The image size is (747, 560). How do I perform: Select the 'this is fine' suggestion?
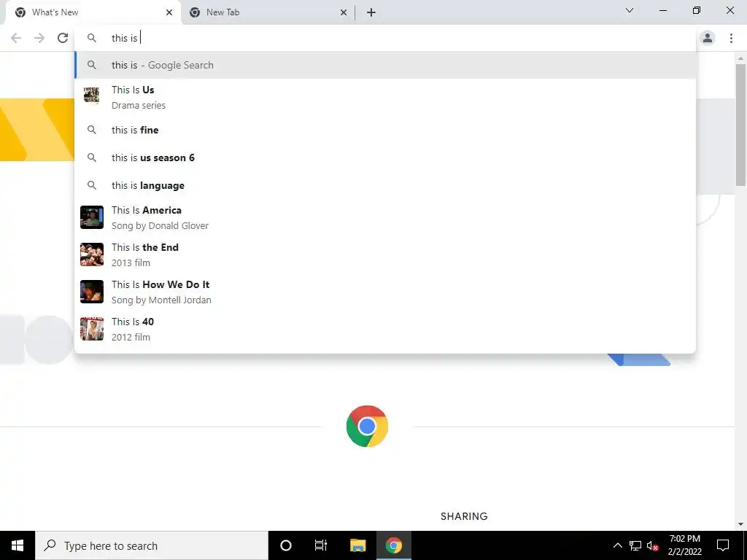pyautogui.click(x=385, y=130)
